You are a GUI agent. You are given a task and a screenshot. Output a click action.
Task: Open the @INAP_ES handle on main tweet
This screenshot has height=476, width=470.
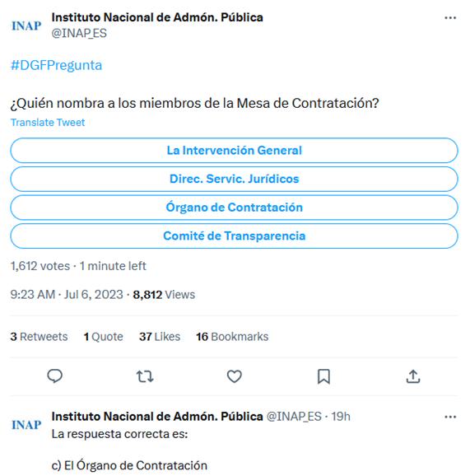point(79,33)
